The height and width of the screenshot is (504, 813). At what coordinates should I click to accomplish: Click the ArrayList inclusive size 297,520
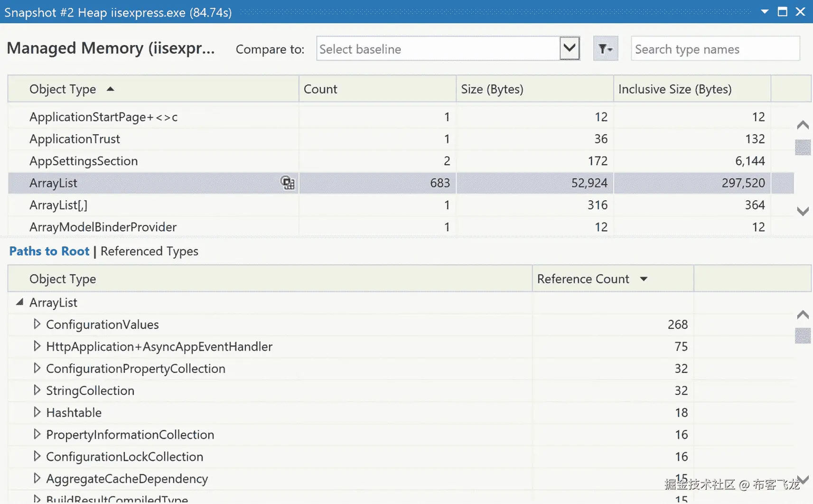(743, 183)
